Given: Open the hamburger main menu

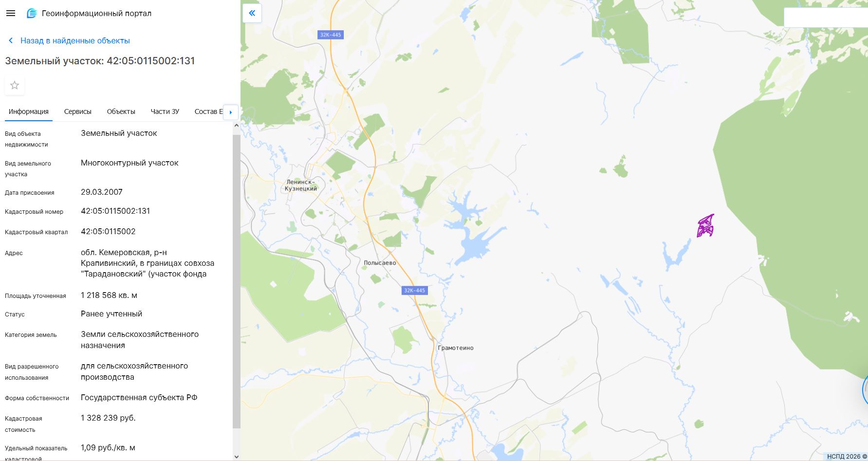Looking at the screenshot, I should pyautogui.click(x=11, y=14).
